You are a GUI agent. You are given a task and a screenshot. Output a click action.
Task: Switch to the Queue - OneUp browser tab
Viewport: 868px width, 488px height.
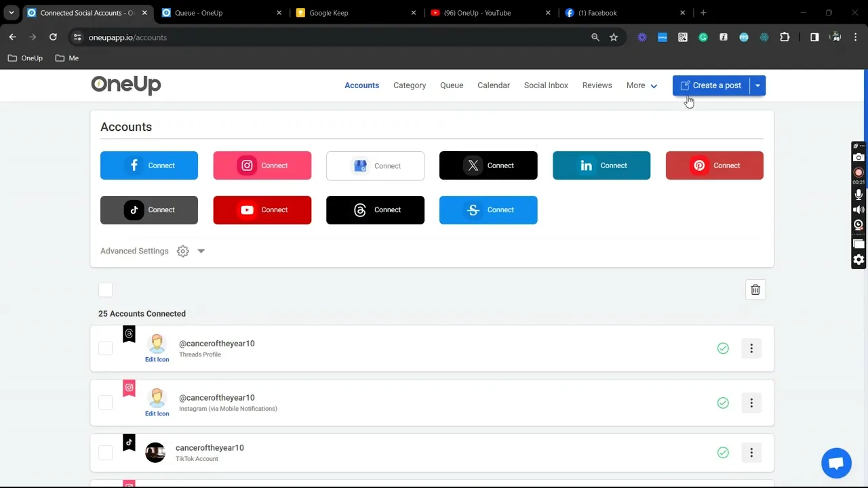(221, 13)
